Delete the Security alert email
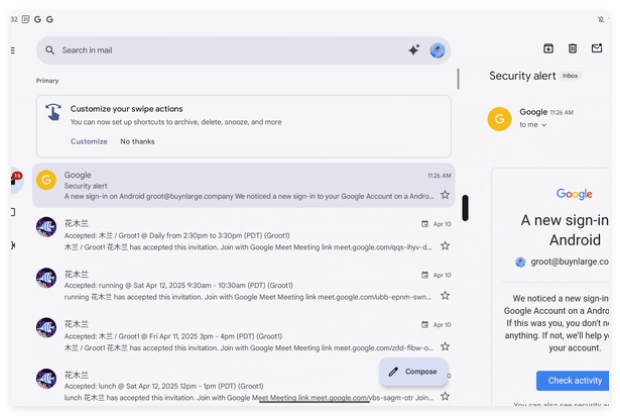This screenshot has width=620, height=417. click(x=572, y=48)
